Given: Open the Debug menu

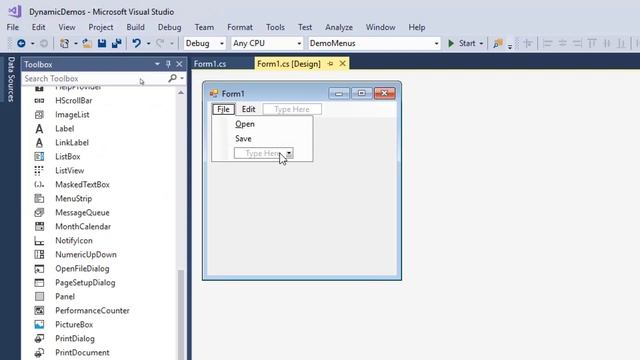Looking at the screenshot, I should 169,27.
